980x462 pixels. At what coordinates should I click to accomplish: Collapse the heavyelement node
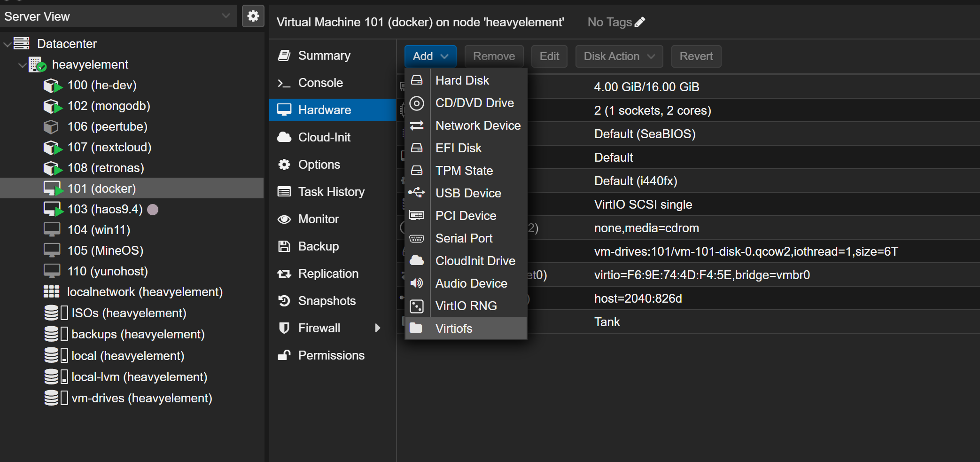(22, 65)
